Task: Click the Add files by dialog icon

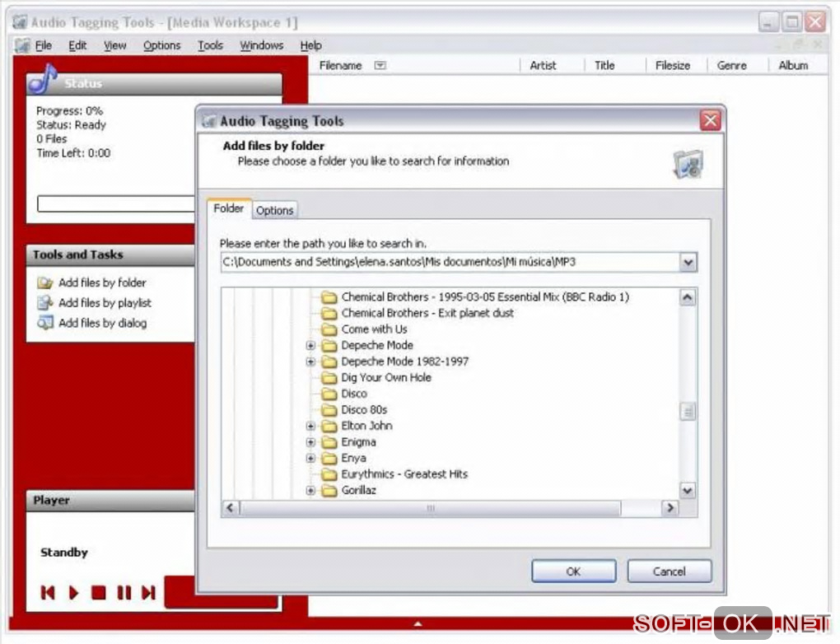Action: pos(45,323)
